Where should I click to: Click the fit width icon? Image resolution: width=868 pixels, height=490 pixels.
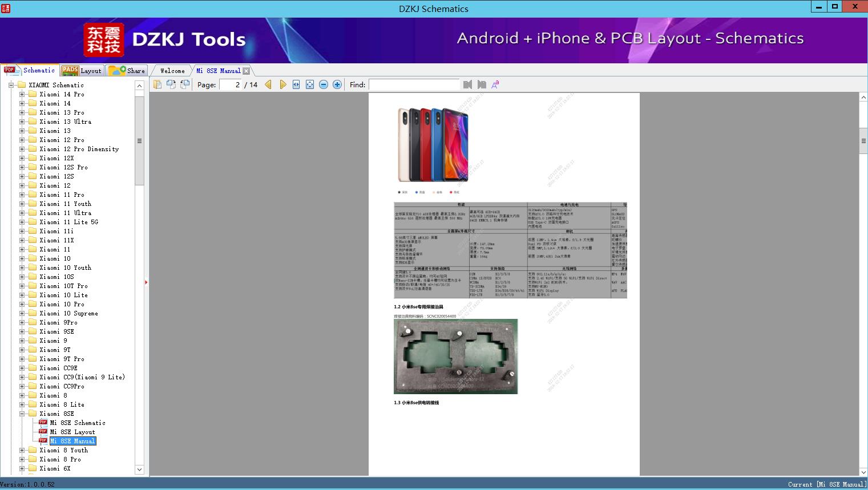296,84
